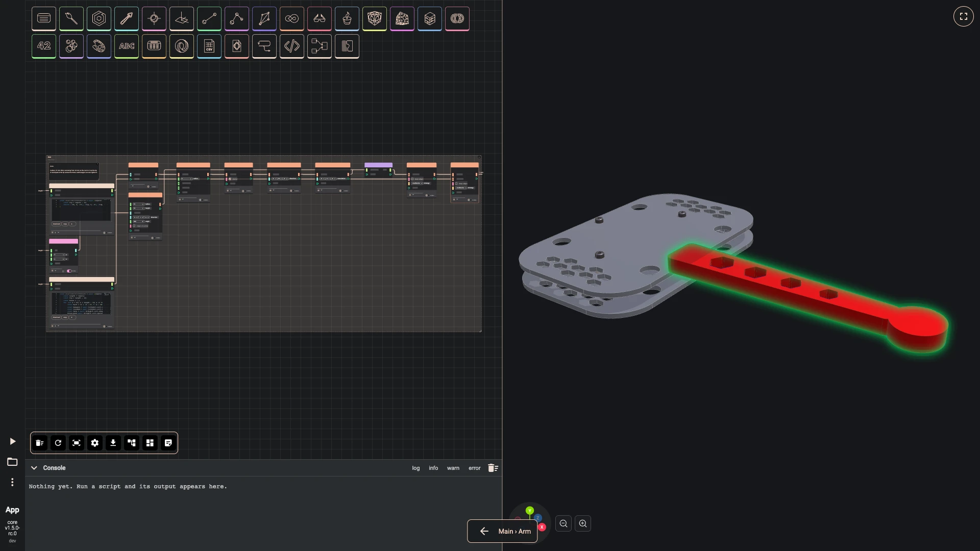Screen dimensions: 980x551
Task: Select the perforated cube tool icon
Action: tap(402, 19)
